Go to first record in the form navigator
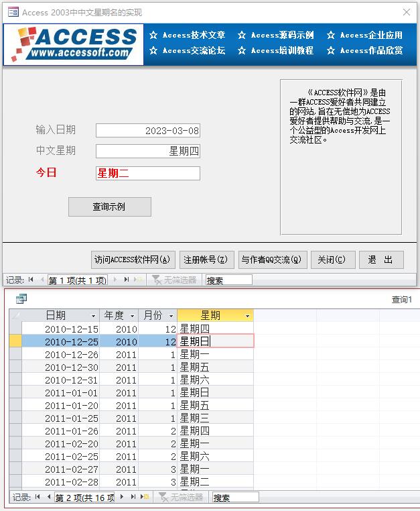Viewport: 420px width, 511px height. 31,280
